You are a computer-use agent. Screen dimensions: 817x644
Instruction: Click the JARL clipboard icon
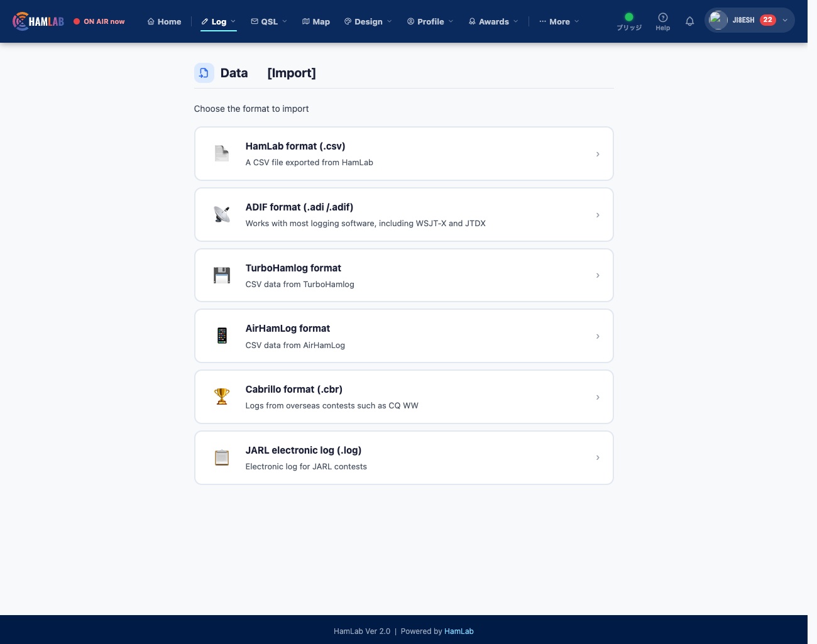pos(222,457)
